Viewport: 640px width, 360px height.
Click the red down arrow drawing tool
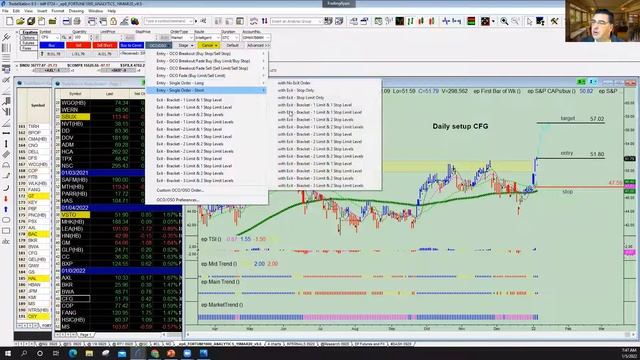click(6, 198)
